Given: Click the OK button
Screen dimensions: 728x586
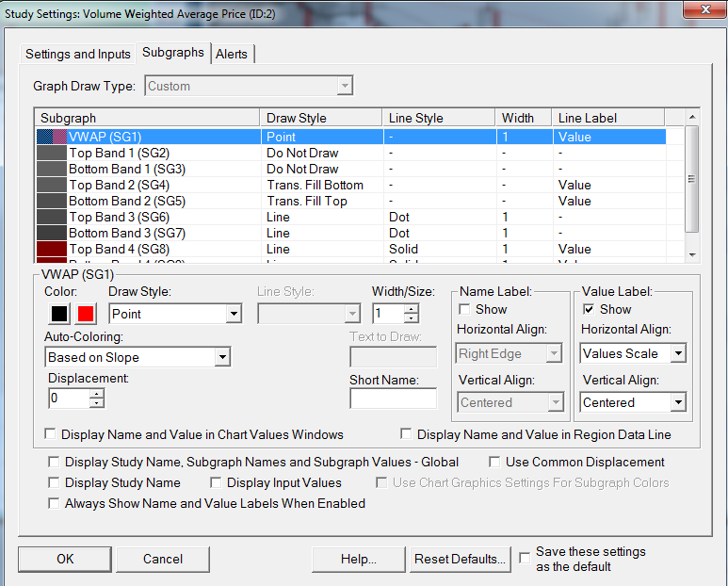Looking at the screenshot, I should (65, 559).
